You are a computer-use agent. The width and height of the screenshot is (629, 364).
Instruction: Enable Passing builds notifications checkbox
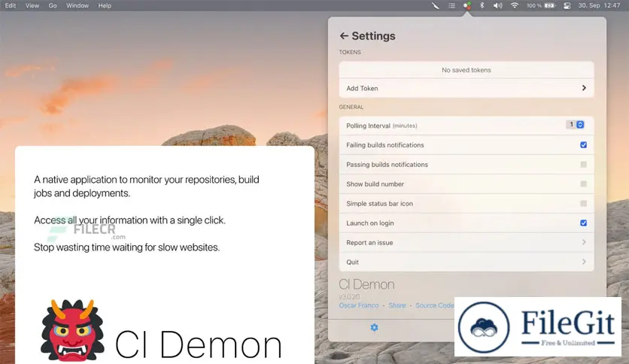point(583,165)
